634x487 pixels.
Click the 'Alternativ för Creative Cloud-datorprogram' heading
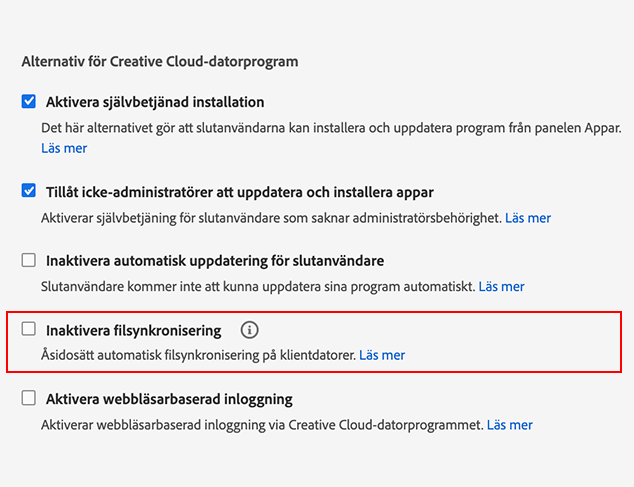click(x=160, y=61)
